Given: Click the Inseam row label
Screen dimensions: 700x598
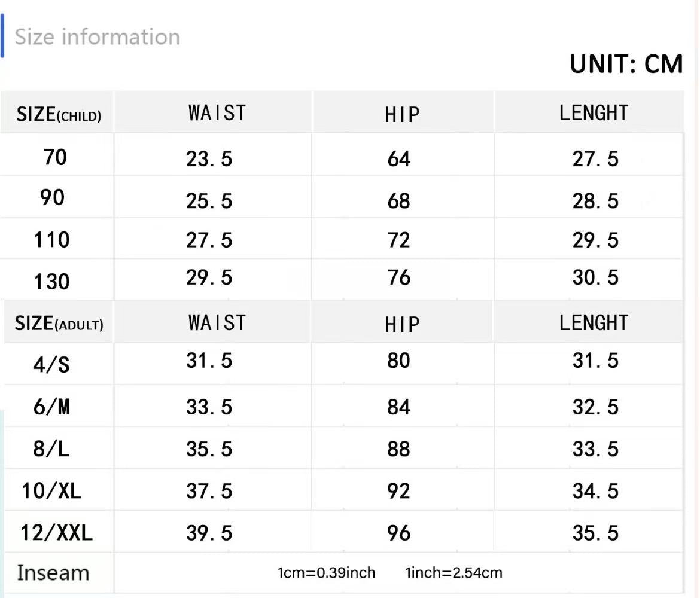Looking at the screenshot, I should 53,573.
